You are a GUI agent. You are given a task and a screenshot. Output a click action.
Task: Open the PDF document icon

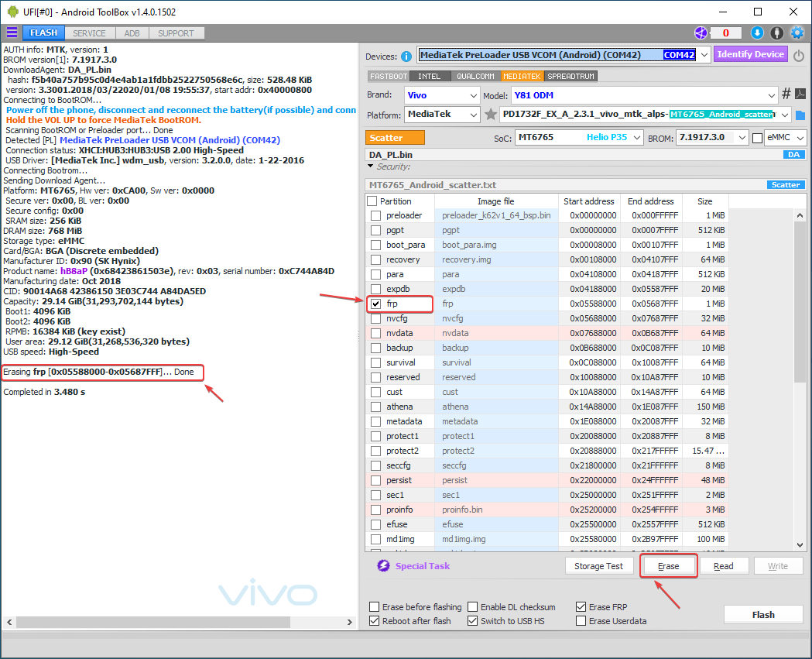click(x=800, y=94)
